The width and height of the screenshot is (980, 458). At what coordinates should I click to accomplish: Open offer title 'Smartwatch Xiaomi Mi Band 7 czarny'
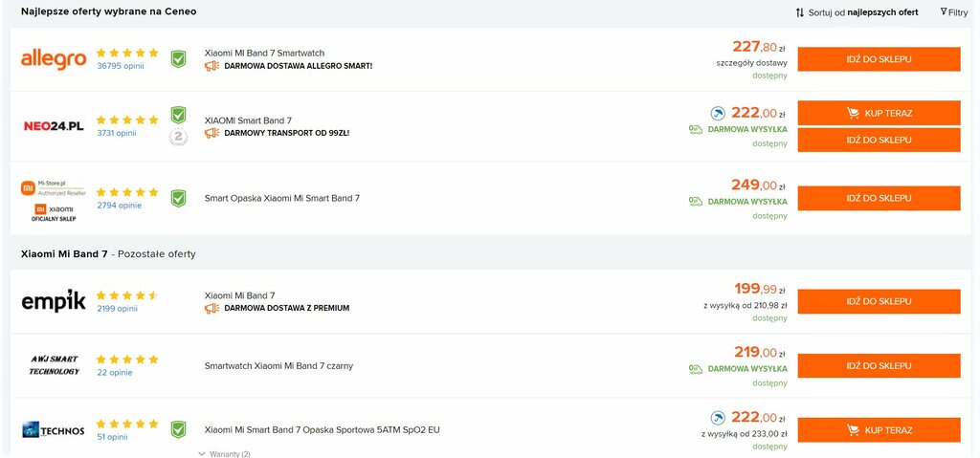[278, 365]
